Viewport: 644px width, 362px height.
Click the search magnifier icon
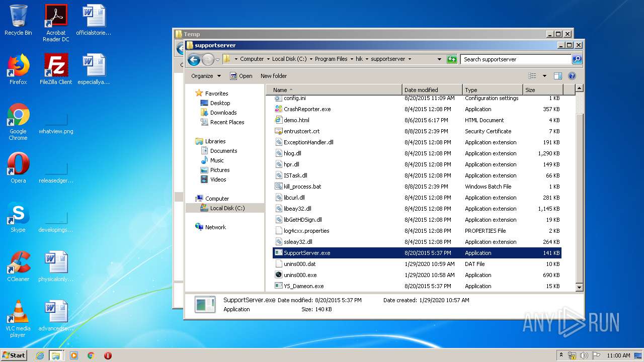(x=577, y=59)
